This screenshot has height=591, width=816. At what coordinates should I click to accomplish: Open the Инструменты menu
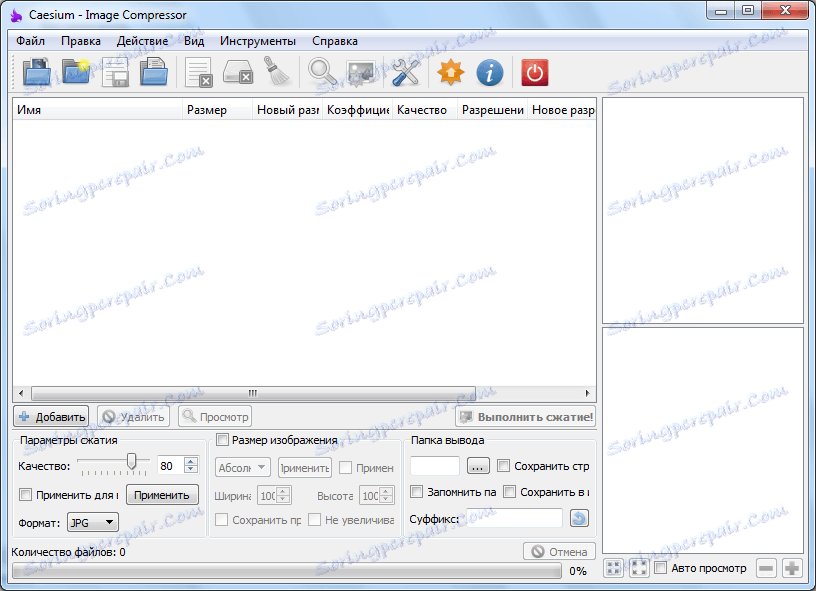click(x=258, y=41)
